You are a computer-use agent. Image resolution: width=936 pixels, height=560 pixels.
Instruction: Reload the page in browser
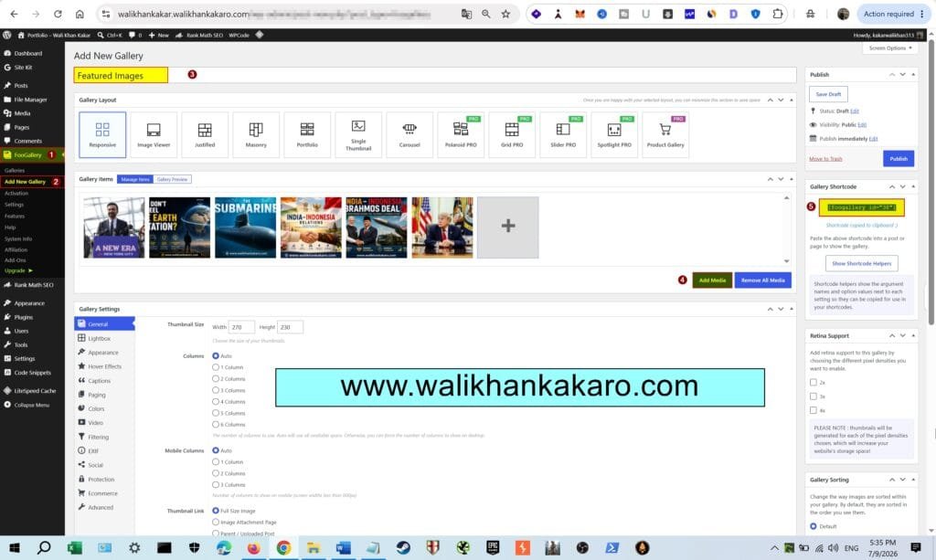click(x=58, y=14)
